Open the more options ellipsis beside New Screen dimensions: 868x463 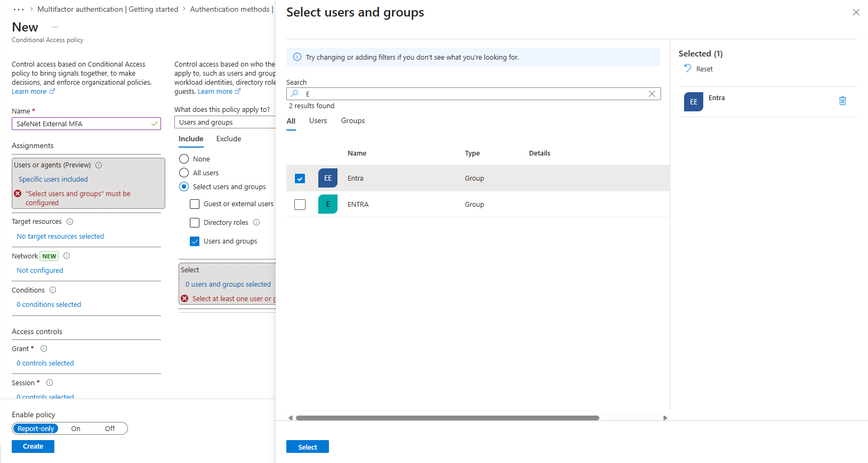point(55,27)
